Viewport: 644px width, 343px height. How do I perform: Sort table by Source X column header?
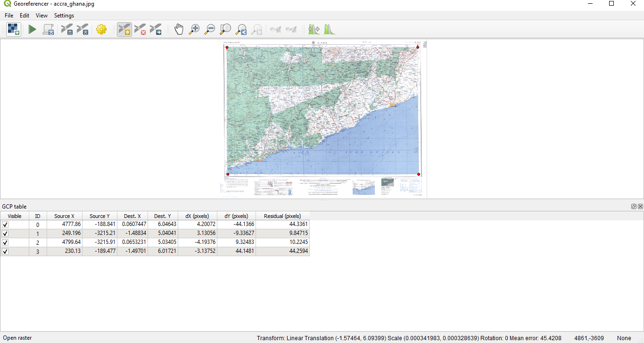[x=65, y=216]
